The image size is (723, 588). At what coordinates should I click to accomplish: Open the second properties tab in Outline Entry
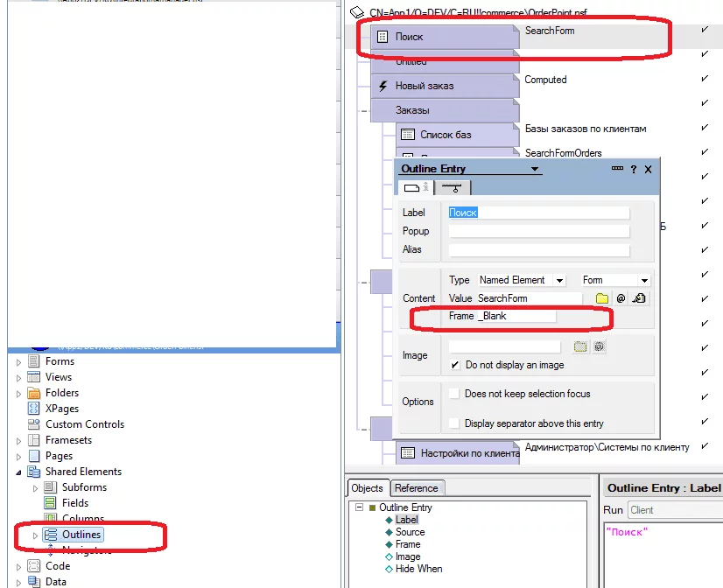coord(453,187)
